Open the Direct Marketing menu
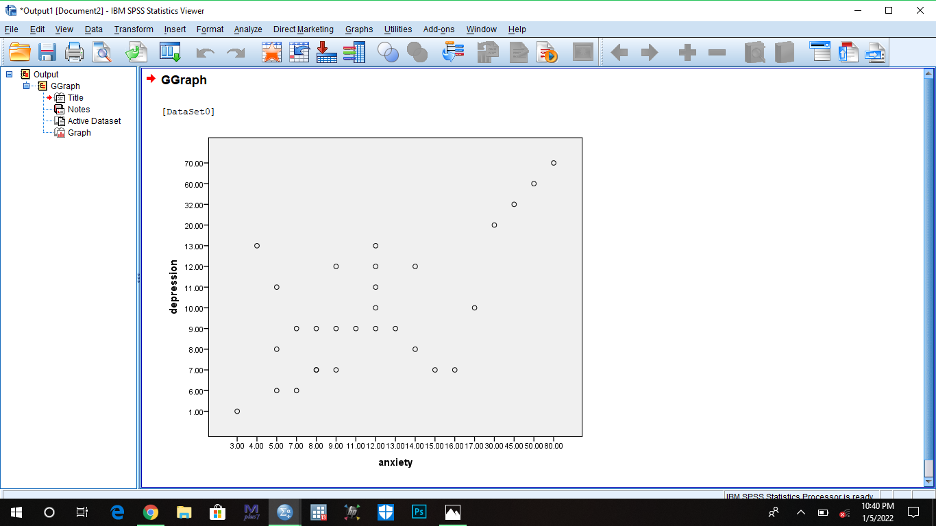 [x=303, y=29]
